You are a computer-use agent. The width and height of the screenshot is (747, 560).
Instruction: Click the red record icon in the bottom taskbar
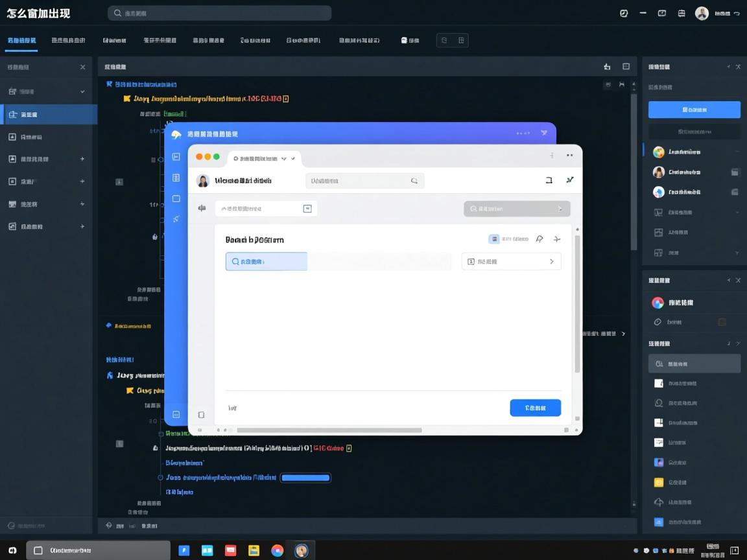(x=230, y=550)
